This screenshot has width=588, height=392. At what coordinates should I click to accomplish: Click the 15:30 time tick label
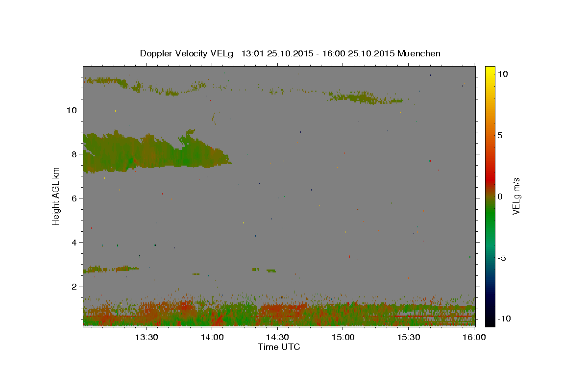(409, 337)
